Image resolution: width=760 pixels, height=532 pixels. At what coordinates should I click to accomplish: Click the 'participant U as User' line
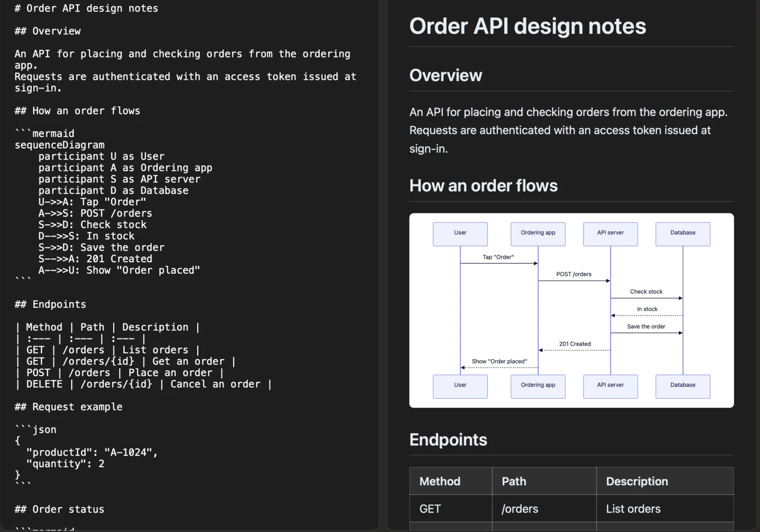101,156
